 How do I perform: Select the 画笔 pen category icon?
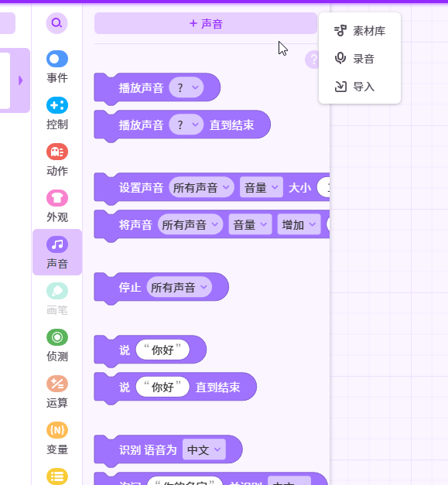[x=57, y=291]
